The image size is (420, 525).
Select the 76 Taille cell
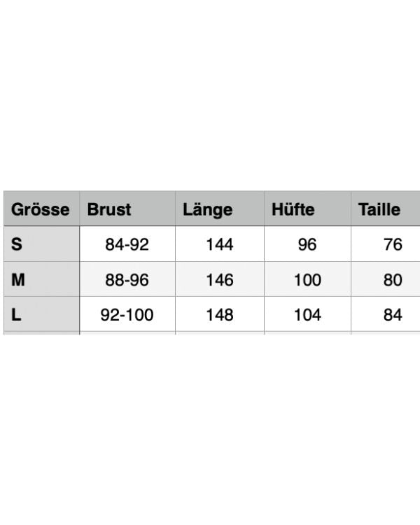(x=393, y=244)
